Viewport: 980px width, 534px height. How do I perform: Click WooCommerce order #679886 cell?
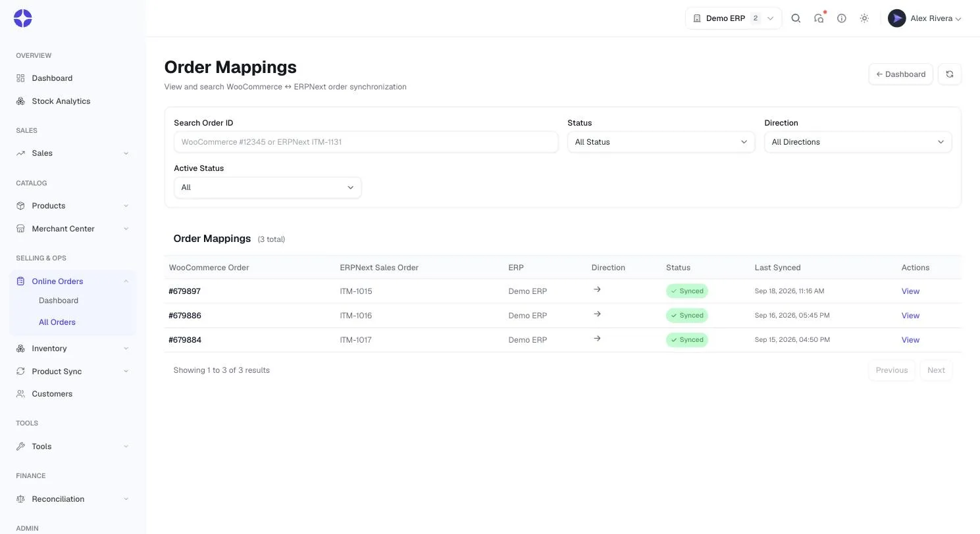click(185, 316)
